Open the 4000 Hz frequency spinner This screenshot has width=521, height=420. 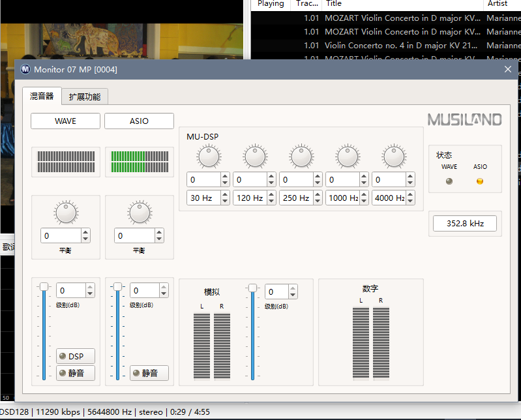[x=393, y=198]
